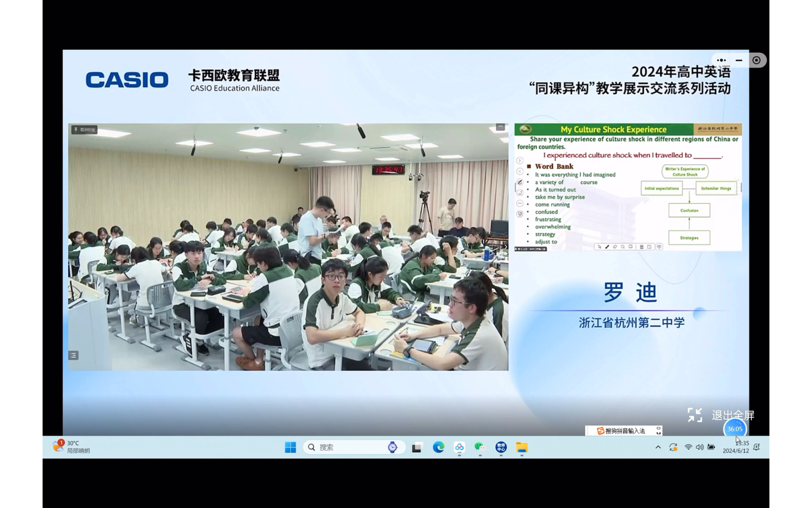Open File Explorer from the taskbar
Screen dimensions: 812x508
(x=522, y=448)
